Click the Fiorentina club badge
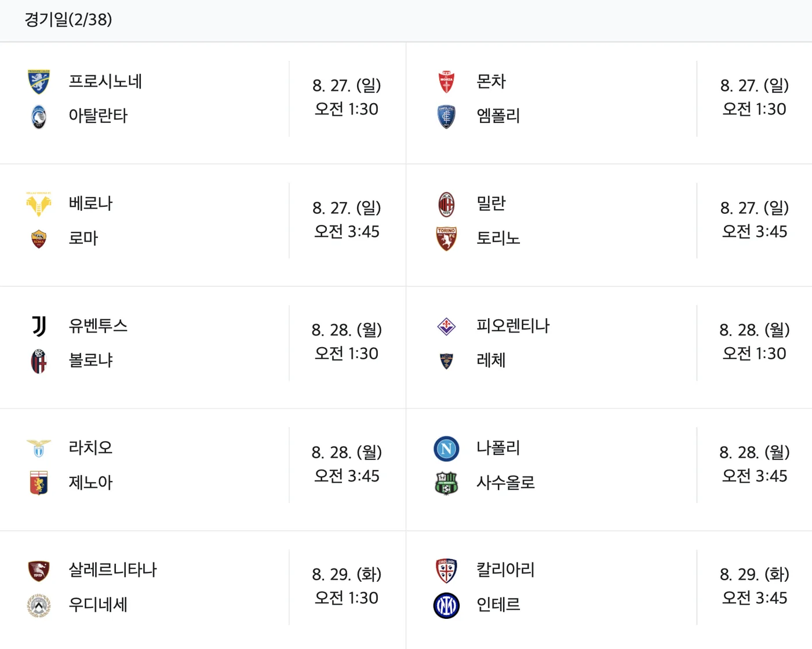The width and height of the screenshot is (812, 649). click(x=446, y=326)
